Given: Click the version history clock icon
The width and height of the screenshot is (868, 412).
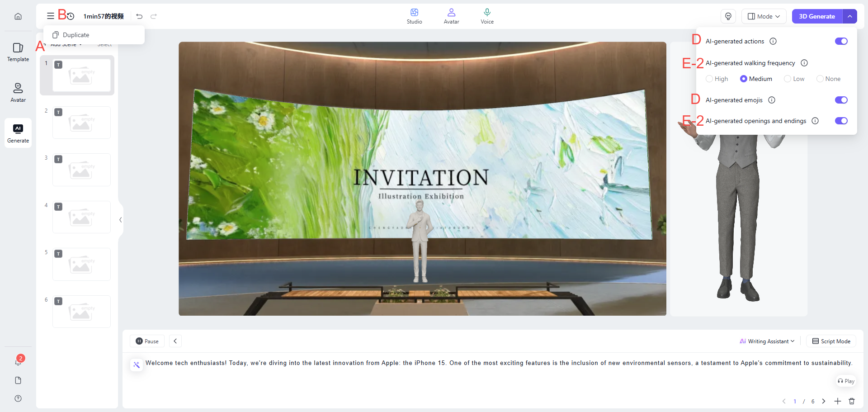Looking at the screenshot, I should click(71, 16).
